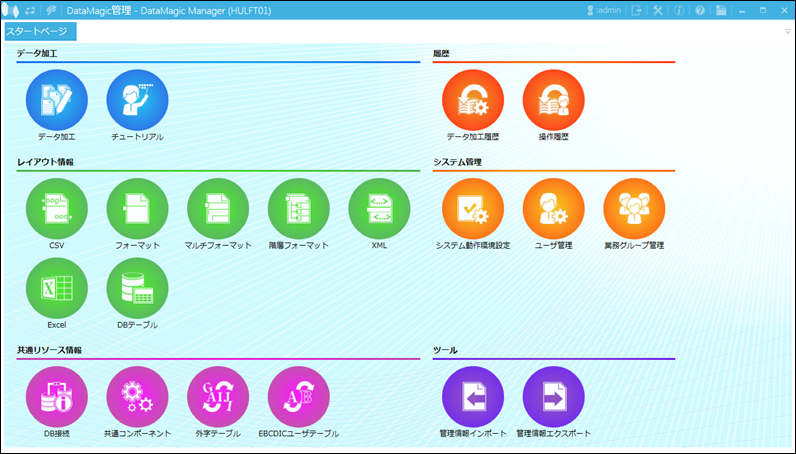
Task: Click the '外字テーブル' label text
Action: 218,433
